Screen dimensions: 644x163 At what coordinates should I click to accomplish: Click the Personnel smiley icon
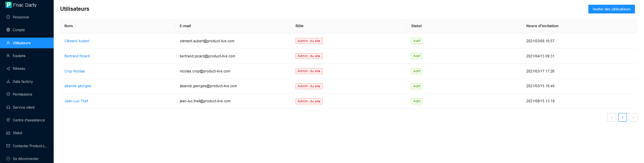pos(8,17)
